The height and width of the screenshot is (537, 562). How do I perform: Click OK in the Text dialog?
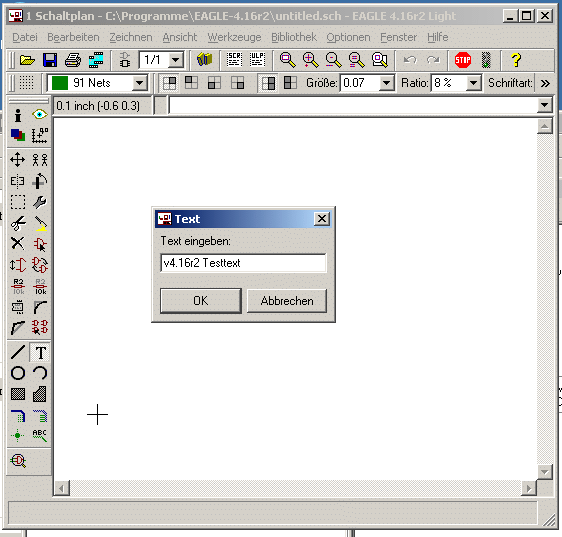tap(201, 301)
